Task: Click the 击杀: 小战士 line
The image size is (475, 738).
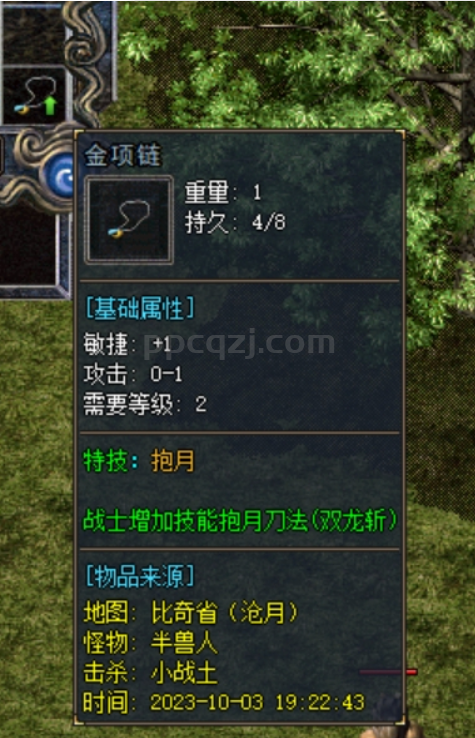Action: tap(151, 673)
